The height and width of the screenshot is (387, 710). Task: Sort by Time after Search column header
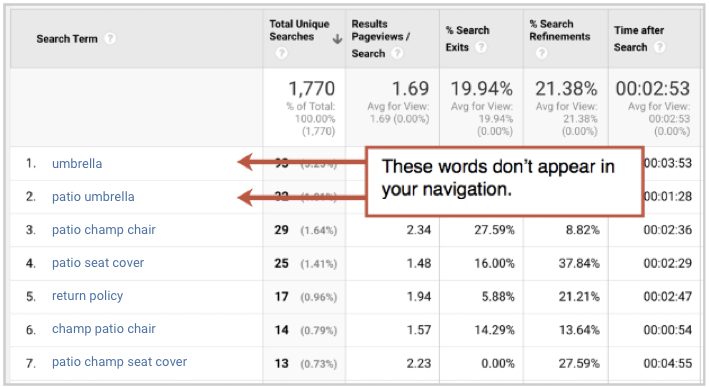pos(638,38)
